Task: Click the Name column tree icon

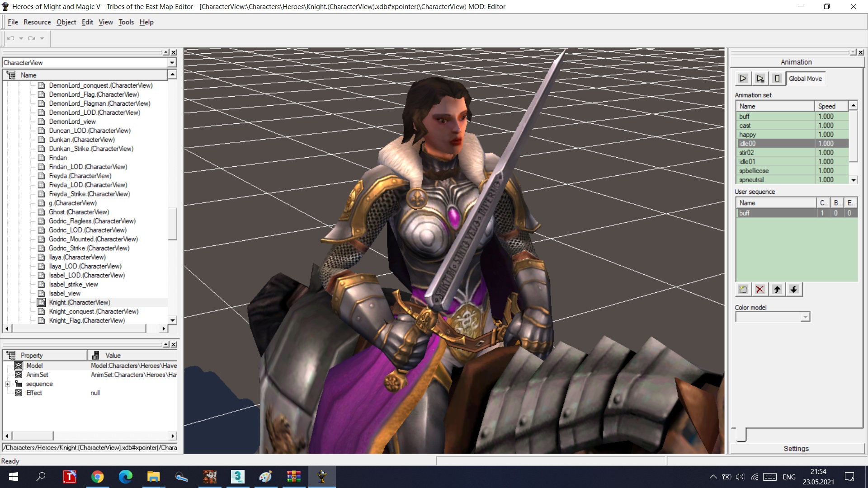Action: pos(11,75)
